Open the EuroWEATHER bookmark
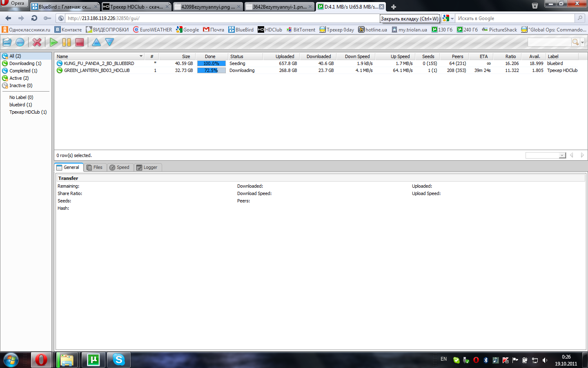 (152, 29)
